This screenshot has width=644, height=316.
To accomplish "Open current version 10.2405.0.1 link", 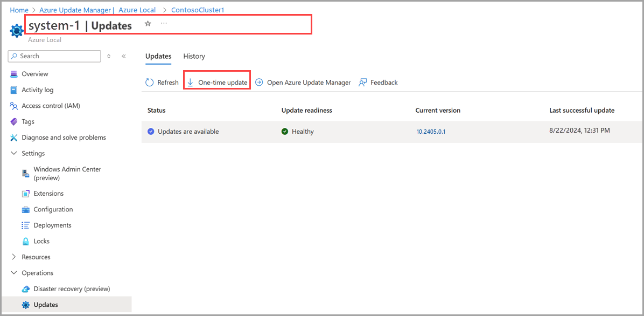I will [x=431, y=132].
